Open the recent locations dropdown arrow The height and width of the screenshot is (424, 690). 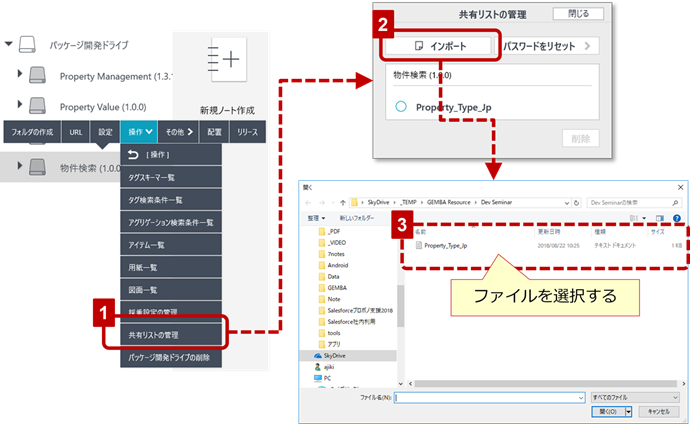coord(333,202)
